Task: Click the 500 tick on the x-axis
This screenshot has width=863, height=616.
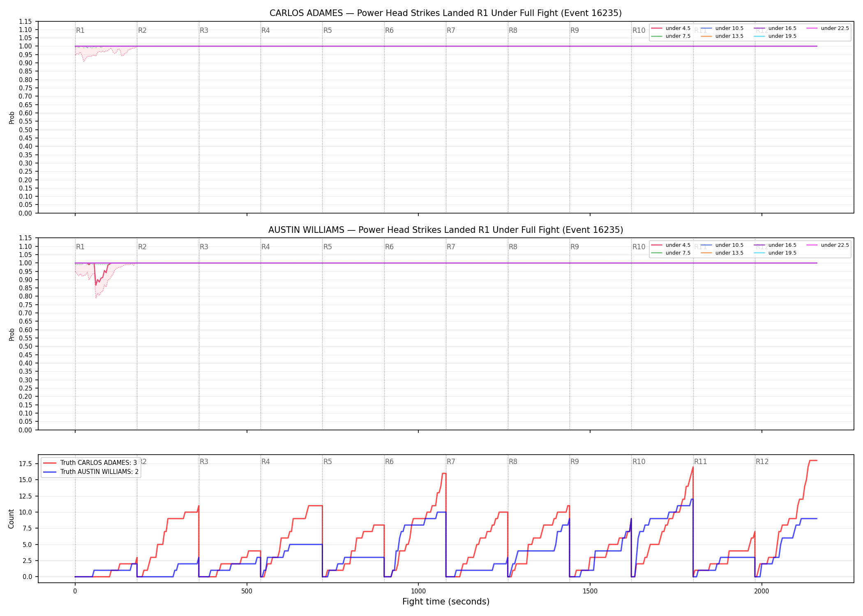Action: click(247, 591)
